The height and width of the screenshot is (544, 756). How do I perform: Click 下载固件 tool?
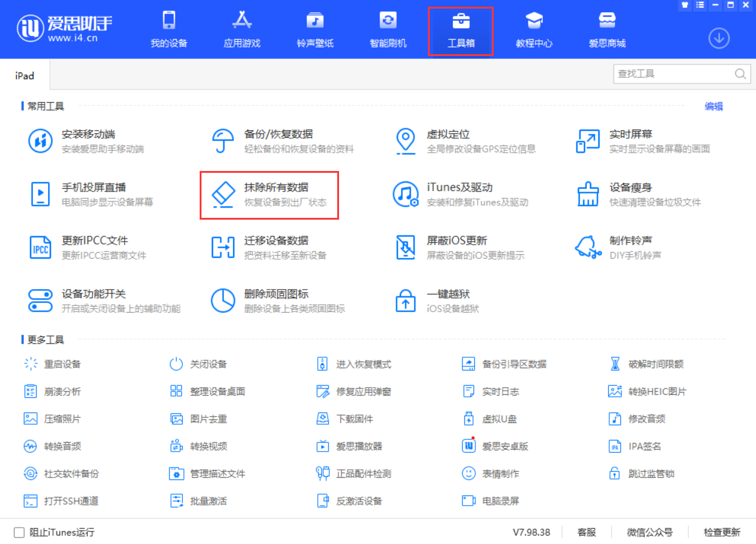345,419
